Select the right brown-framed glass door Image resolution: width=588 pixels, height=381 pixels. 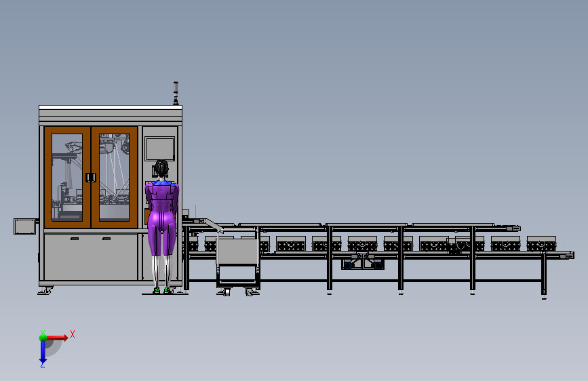(x=115, y=178)
